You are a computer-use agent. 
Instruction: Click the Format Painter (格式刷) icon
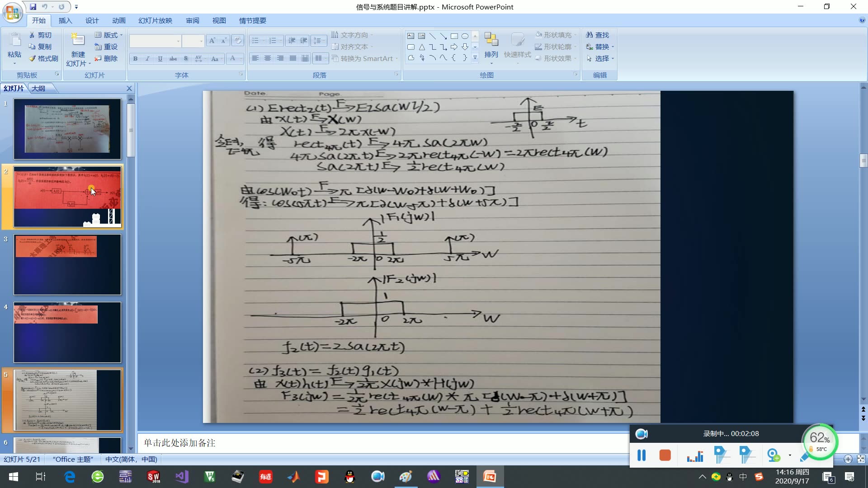coord(33,58)
